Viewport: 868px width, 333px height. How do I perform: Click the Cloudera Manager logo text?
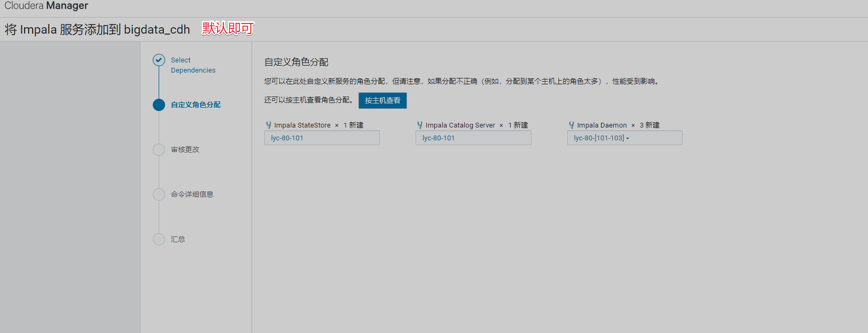point(46,6)
